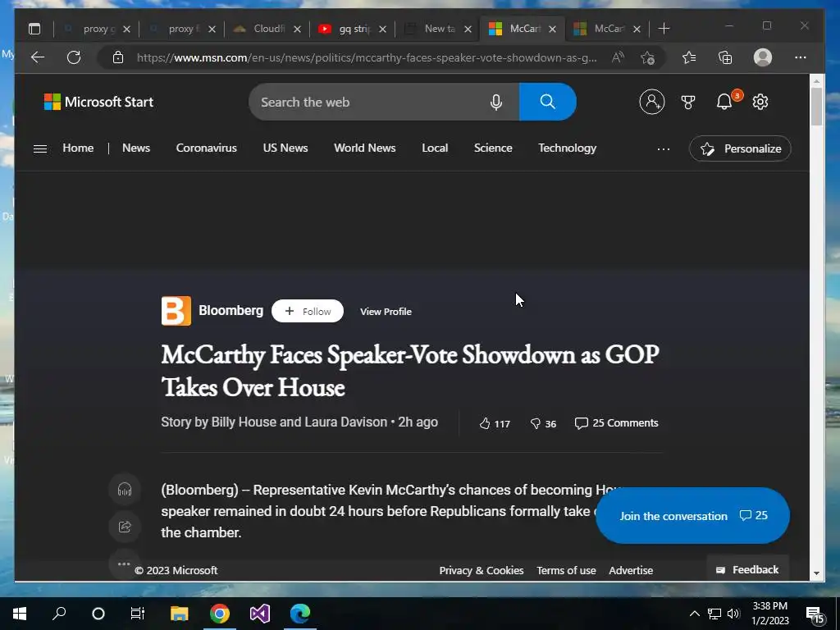Open MSN settings gear icon
The height and width of the screenshot is (630, 840).
tap(760, 102)
